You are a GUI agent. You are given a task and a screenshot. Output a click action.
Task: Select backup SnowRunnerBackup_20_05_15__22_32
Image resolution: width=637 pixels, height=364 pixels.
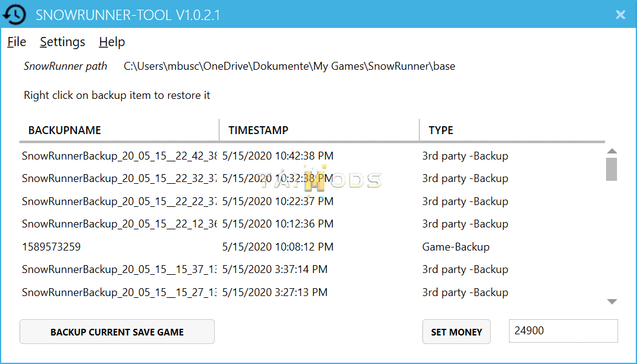[x=119, y=178]
